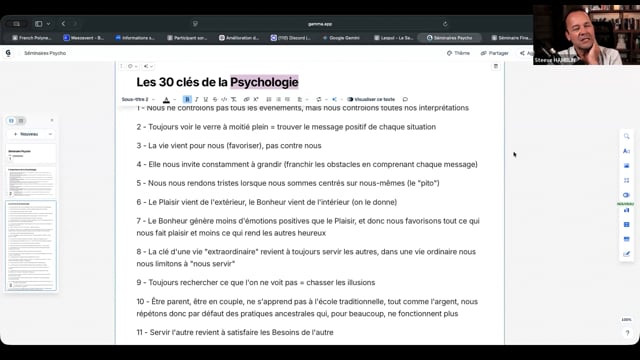Image resolution: width=640 pixels, height=360 pixels.
Task: Expand the Nouveau dropdown arrow
Action: click(x=50, y=134)
